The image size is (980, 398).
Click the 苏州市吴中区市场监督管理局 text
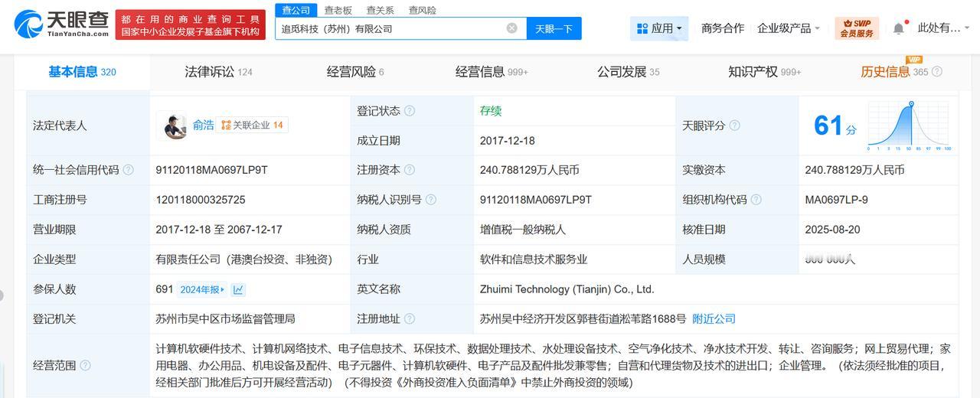click(225, 318)
